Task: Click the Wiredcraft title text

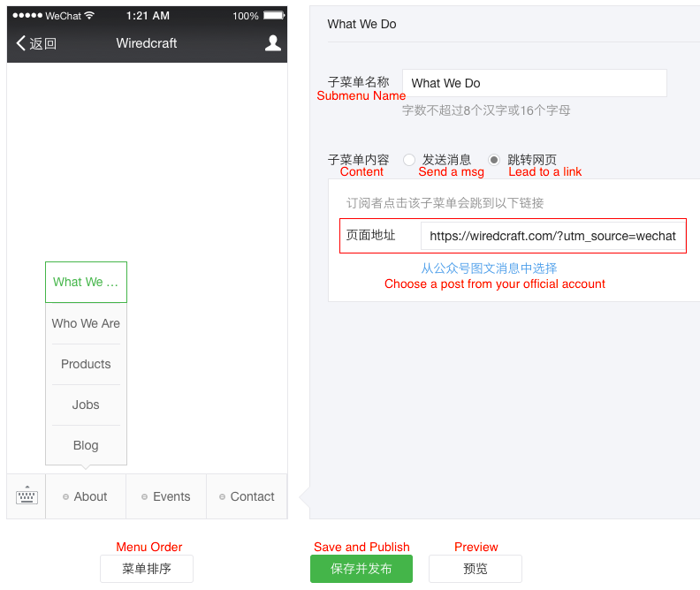Action: pos(147,43)
